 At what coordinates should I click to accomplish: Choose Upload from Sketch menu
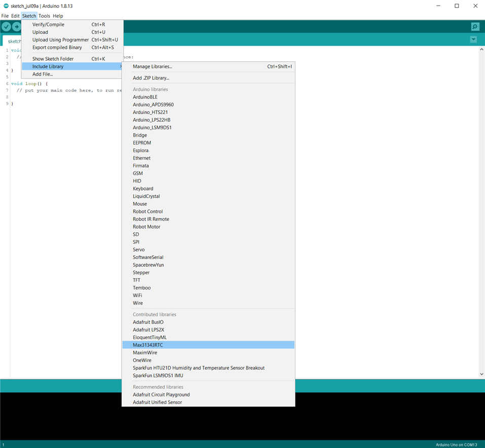point(72,32)
